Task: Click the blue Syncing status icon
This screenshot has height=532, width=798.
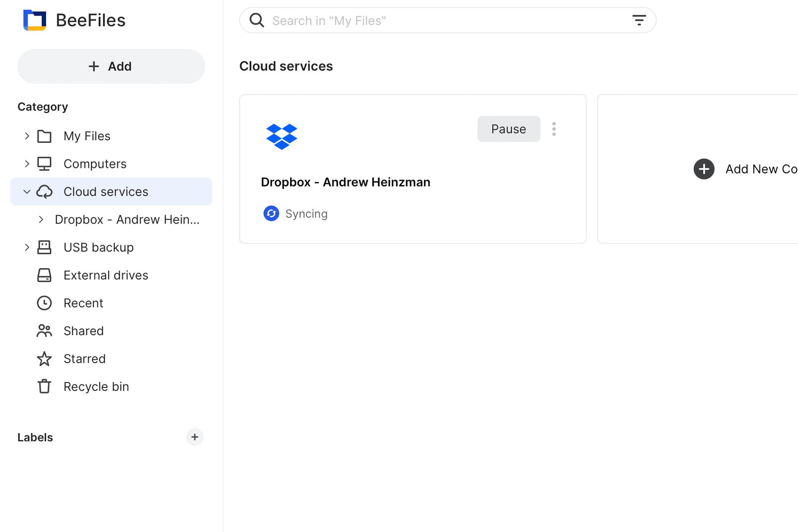Action: 271,214
